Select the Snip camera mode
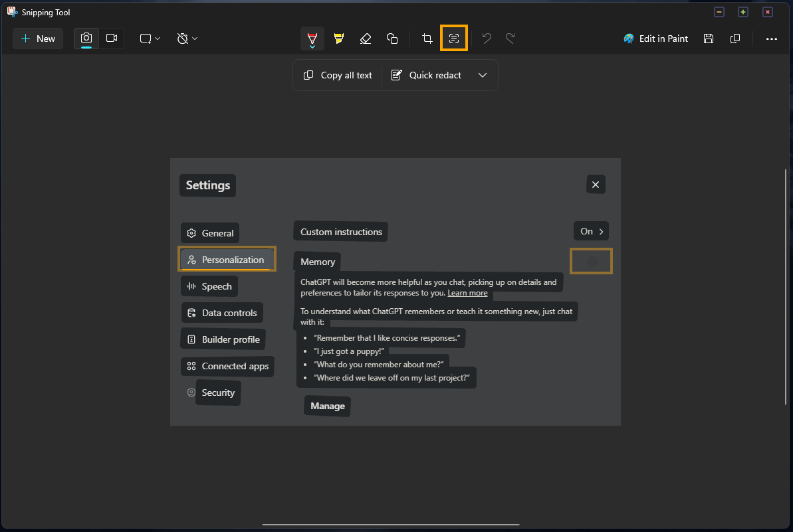The image size is (793, 532). (x=86, y=39)
